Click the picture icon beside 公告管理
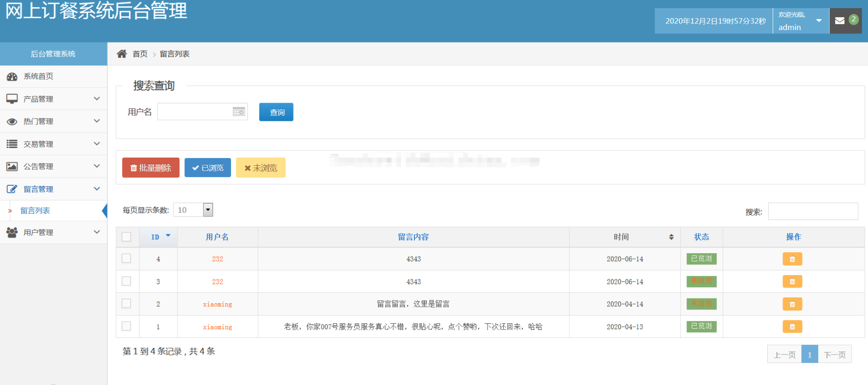The image size is (868, 385). (12, 166)
